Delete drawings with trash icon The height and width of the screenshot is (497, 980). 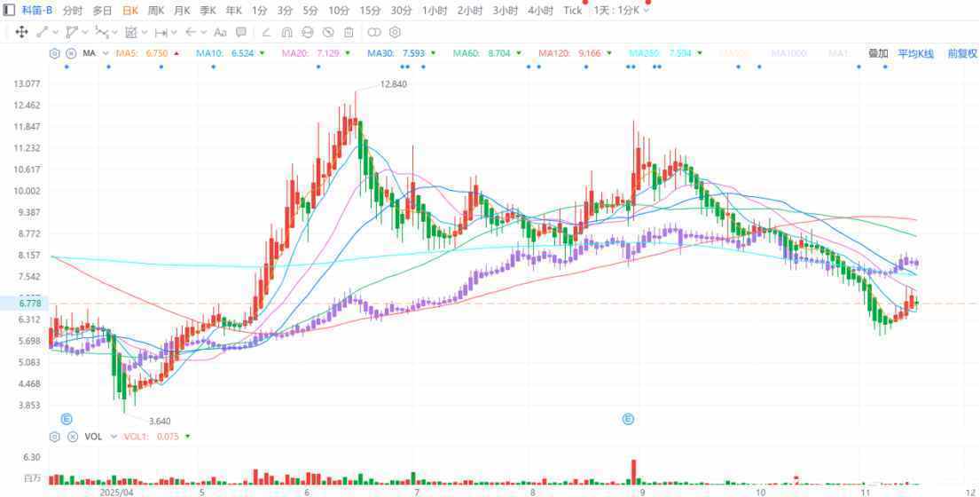[x=349, y=32]
